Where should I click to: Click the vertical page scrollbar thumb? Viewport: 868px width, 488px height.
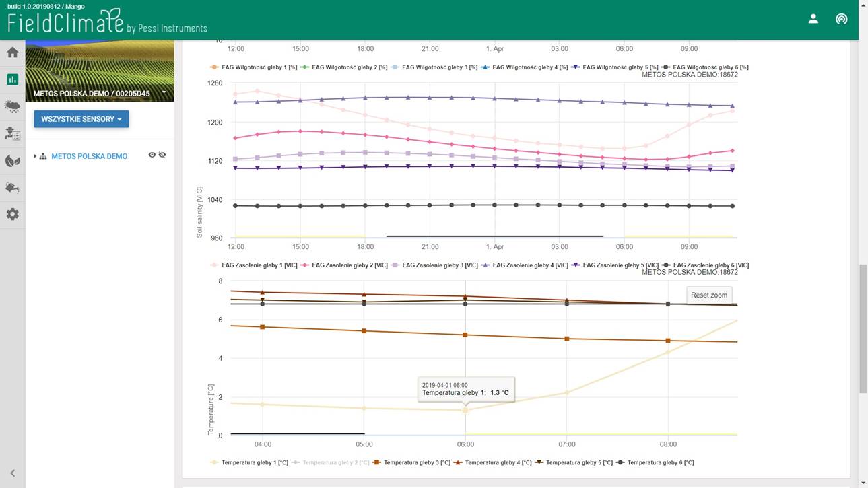pyautogui.click(x=863, y=328)
